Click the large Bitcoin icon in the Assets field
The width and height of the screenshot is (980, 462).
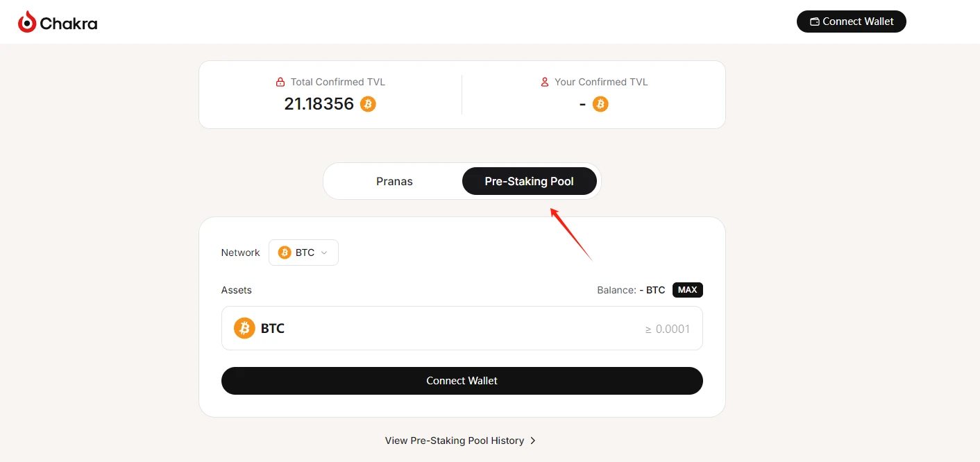point(244,328)
